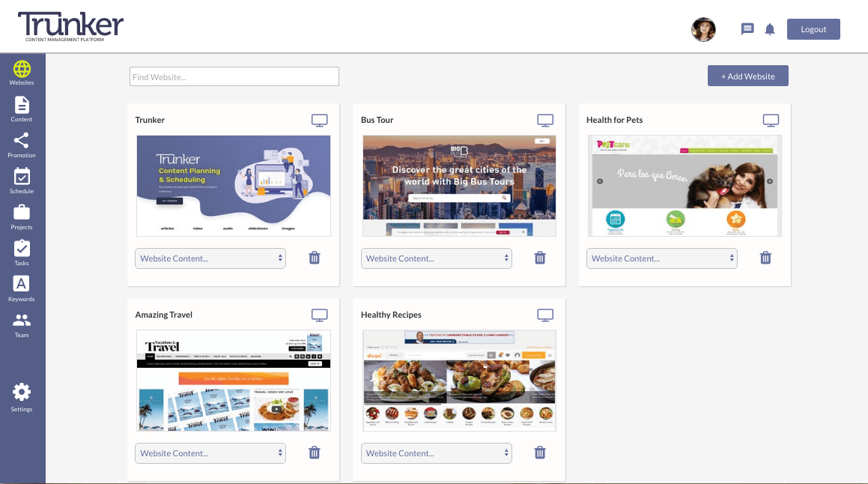Expand Website Content dropdown on the Bus Tour card
The height and width of the screenshot is (484, 868).
(x=436, y=258)
